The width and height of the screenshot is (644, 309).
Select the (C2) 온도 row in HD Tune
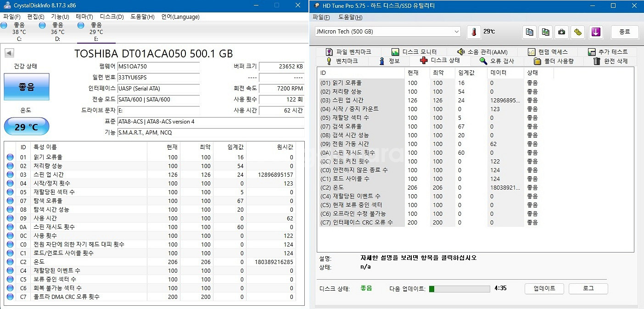click(x=363, y=188)
